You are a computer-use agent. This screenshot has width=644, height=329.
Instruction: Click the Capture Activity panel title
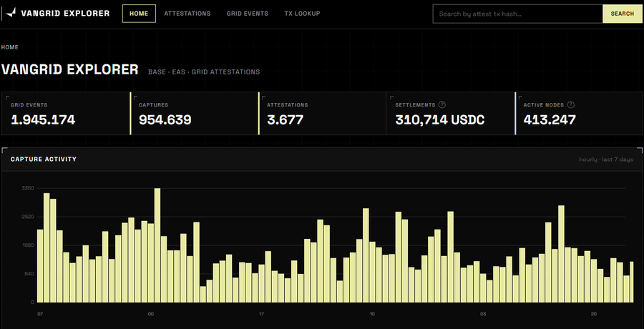click(x=44, y=159)
